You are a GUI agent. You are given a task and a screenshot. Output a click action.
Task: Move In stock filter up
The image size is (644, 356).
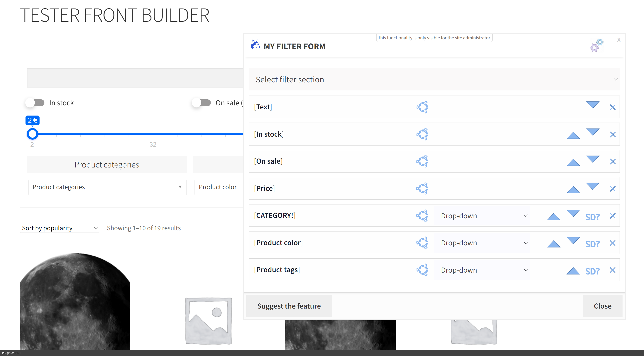573,135
